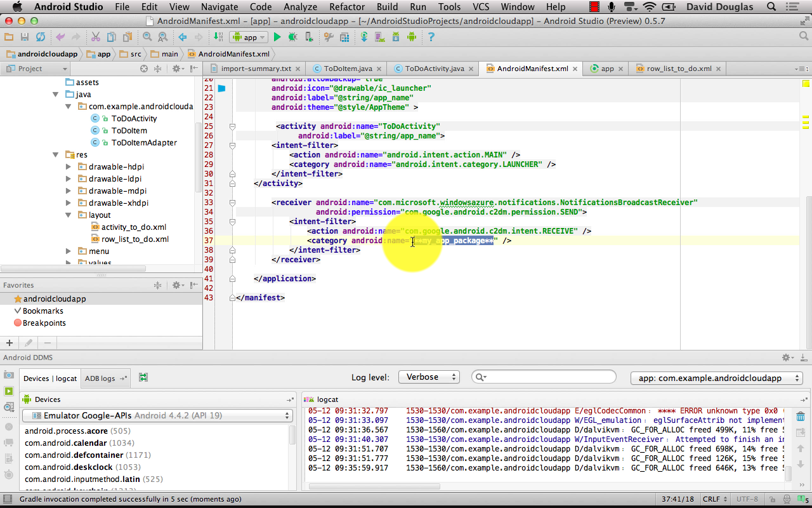Image resolution: width=812 pixels, height=508 pixels.
Task: Click the Clear logcat trash icon
Action: [x=801, y=417]
